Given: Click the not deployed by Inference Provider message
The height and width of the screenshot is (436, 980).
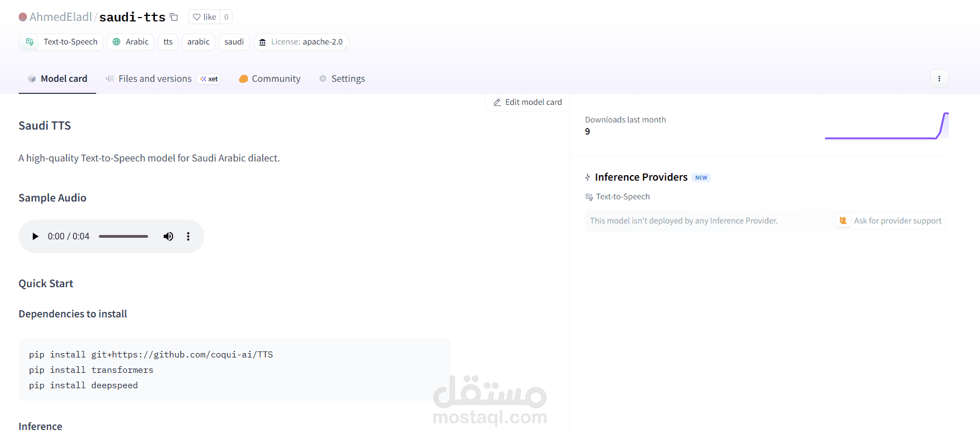Looking at the screenshot, I should click(684, 221).
